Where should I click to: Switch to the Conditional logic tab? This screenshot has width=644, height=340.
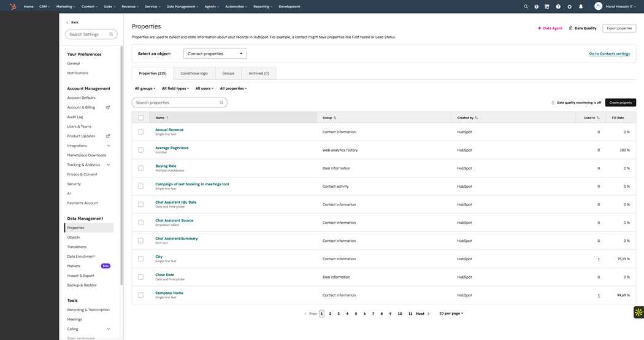tap(194, 73)
